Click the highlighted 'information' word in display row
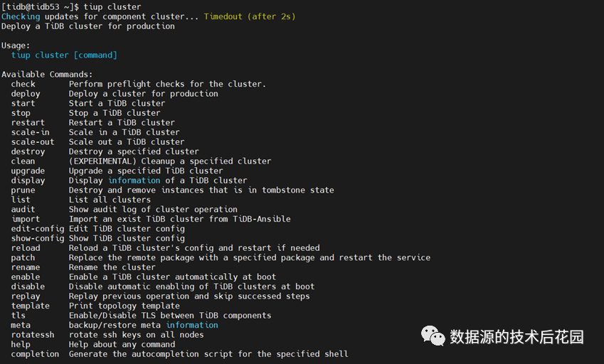This screenshot has height=364, width=604. (x=134, y=181)
